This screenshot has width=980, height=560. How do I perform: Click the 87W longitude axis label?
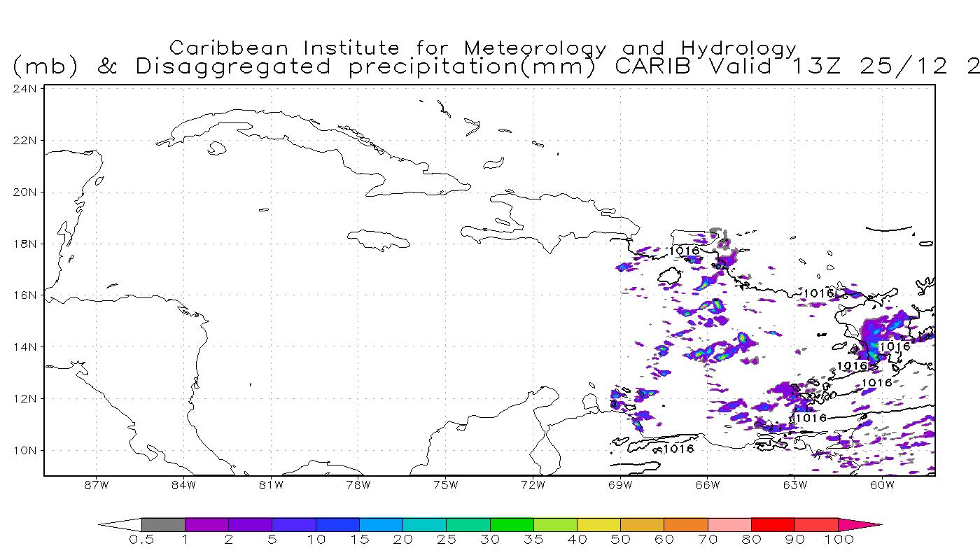tap(96, 484)
